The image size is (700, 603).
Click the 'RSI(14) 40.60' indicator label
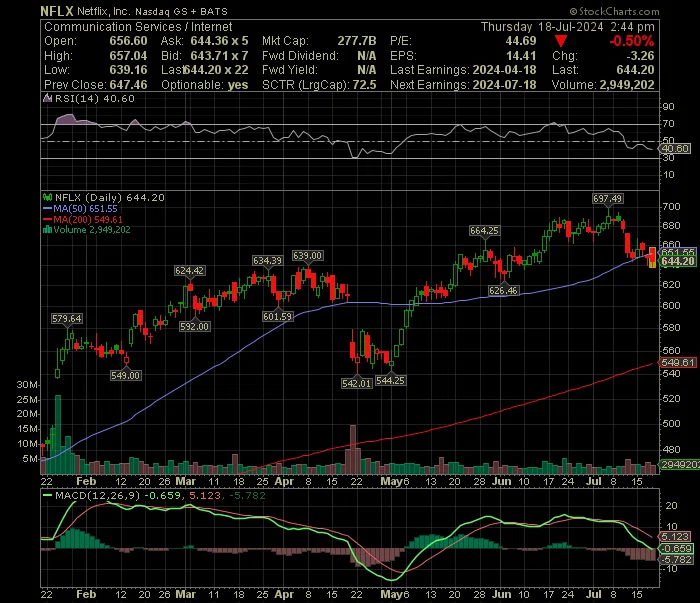(x=95, y=99)
